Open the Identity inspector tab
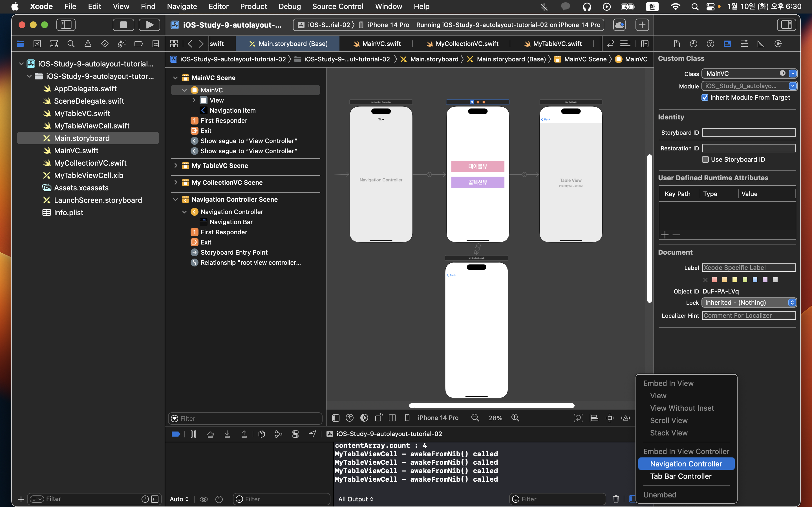 [x=727, y=44]
